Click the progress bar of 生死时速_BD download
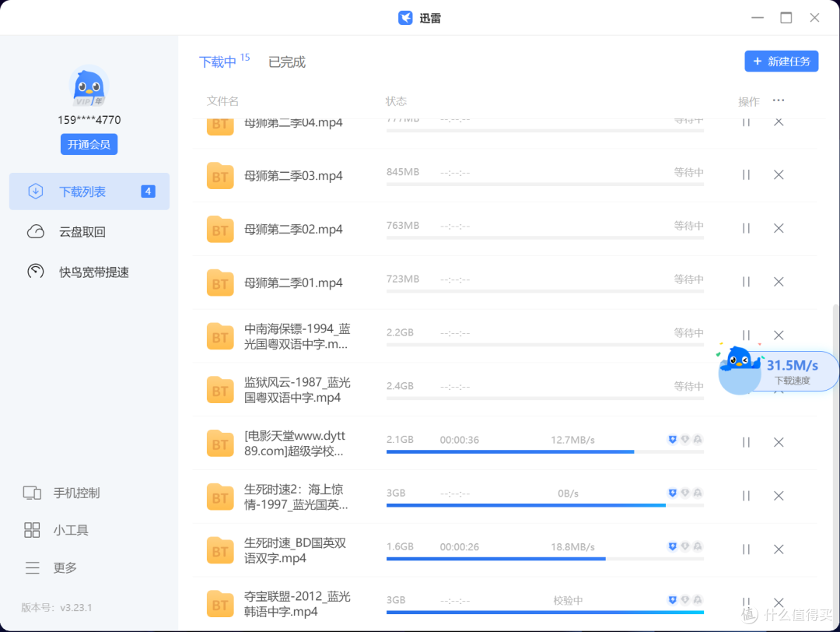 (x=544, y=559)
